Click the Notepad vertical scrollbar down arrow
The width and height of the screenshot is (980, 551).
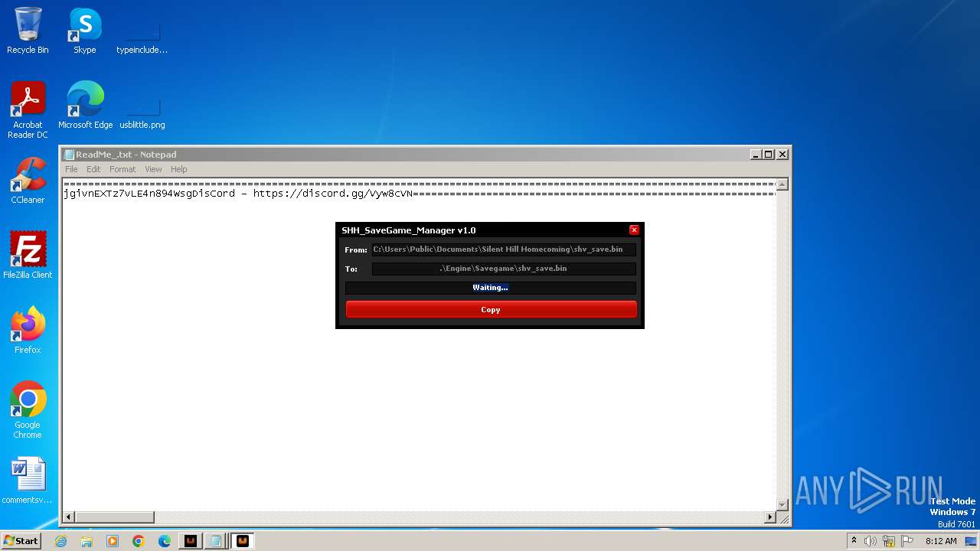(x=782, y=504)
